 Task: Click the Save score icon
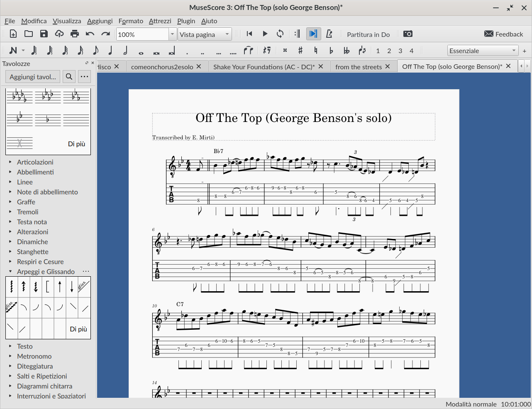pyautogui.click(x=44, y=34)
